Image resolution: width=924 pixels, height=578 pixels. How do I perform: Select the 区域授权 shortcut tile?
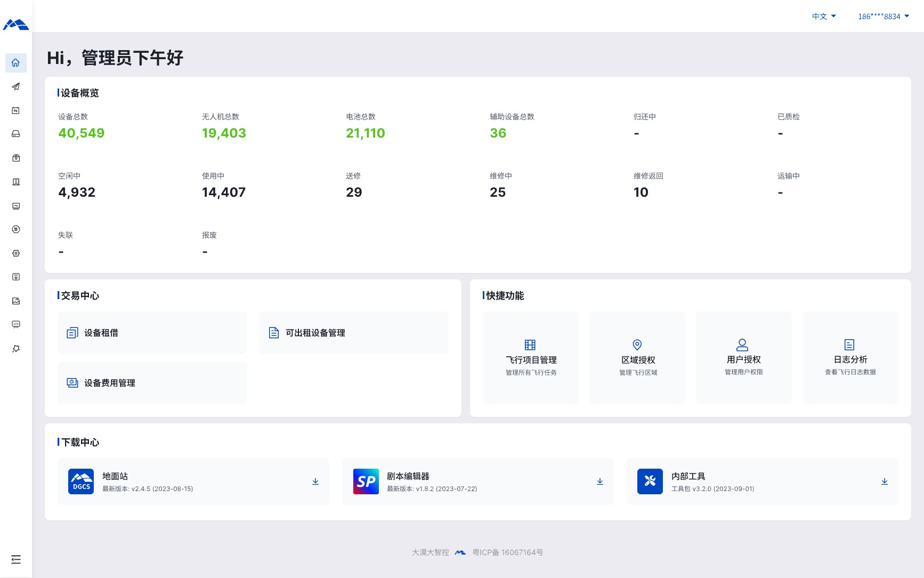pyautogui.click(x=637, y=358)
